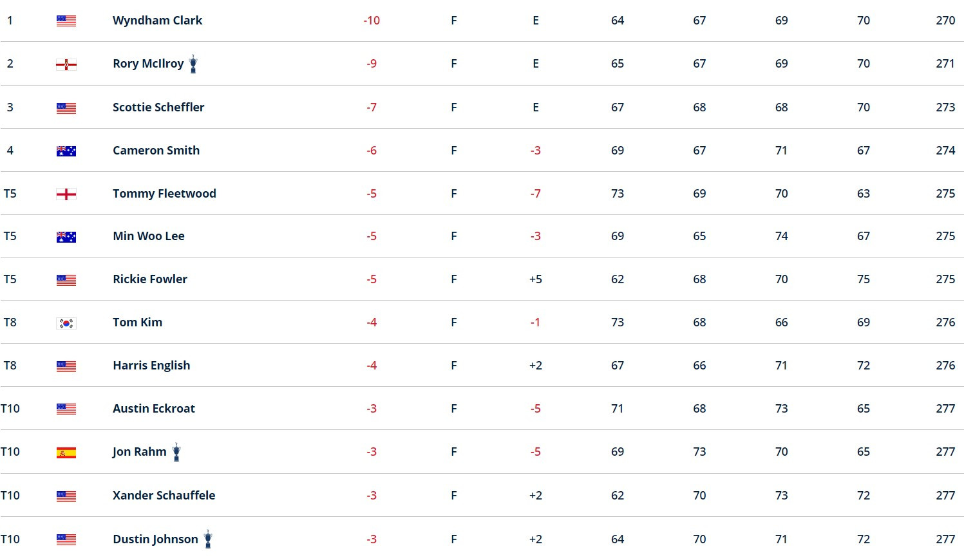The width and height of the screenshot is (964, 560).
Task: Click the trophy icon beside Dustin Johnson
Action: click(x=208, y=539)
